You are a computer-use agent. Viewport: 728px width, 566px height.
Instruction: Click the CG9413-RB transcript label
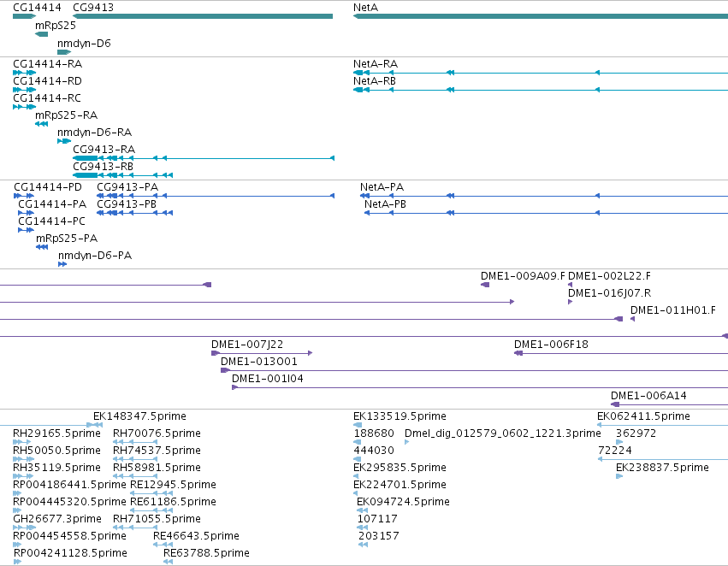pos(103,166)
